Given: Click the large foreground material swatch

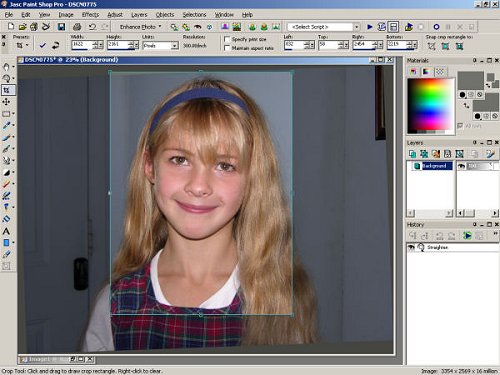Looking at the screenshot, I should click(470, 80).
